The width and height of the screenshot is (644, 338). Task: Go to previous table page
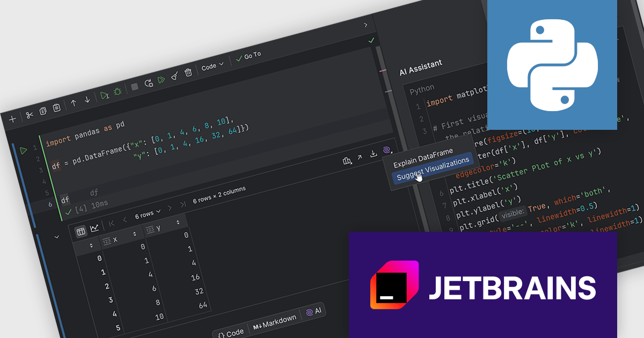tap(125, 220)
